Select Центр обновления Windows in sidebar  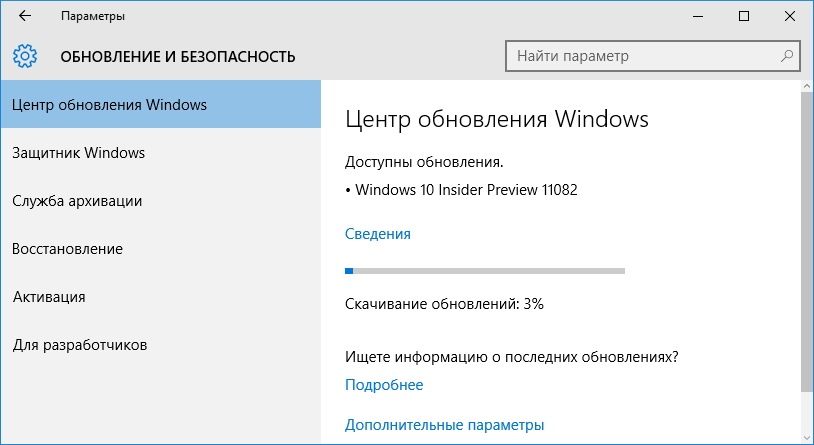pos(161,104)
